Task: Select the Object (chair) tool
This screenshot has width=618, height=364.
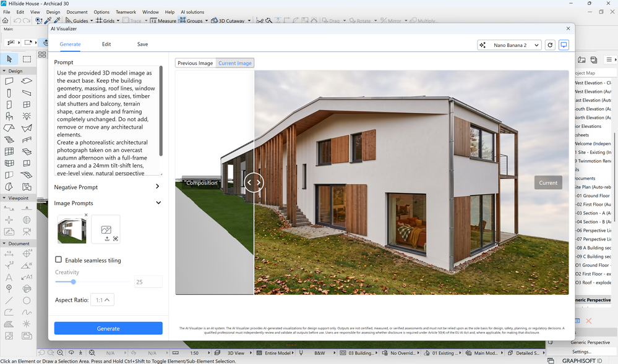Action: 9,116
